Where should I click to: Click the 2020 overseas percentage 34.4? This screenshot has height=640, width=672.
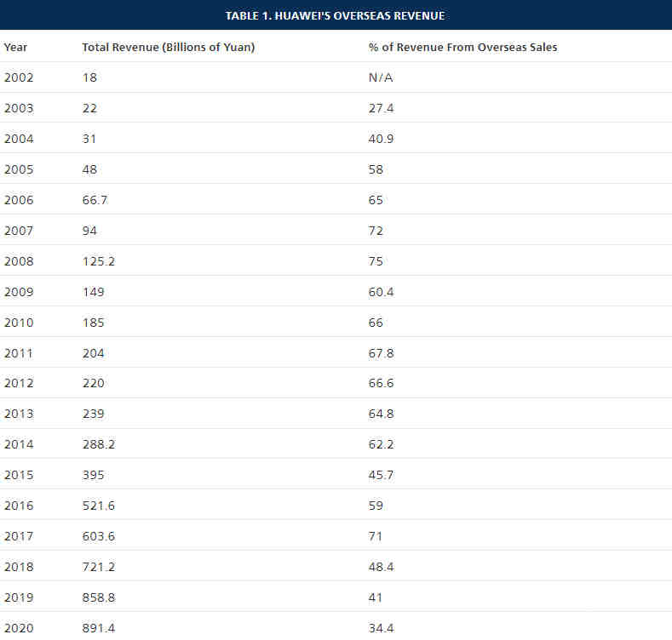pos(381,628)
